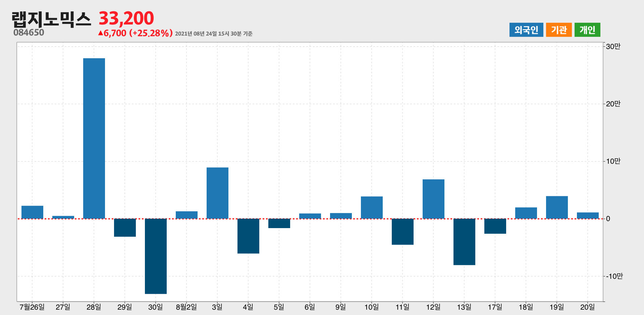
Task: Click the negative bar for 17일
Action: click(495, 226)
